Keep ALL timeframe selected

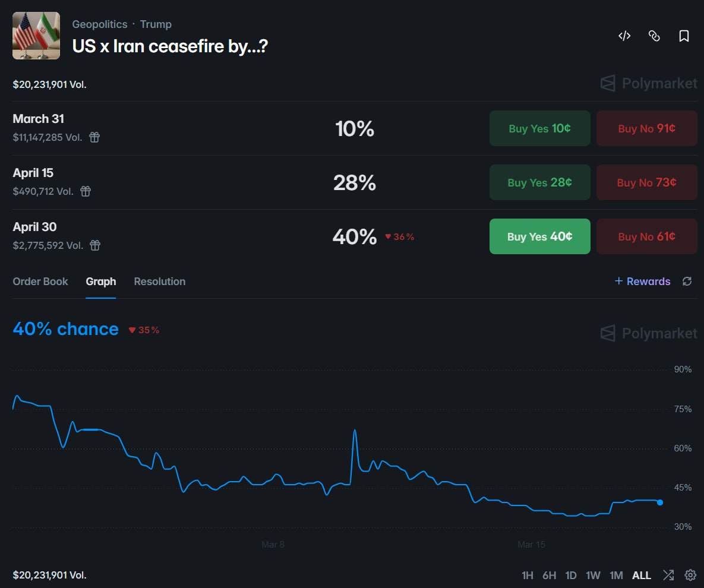tap(641, 575)
